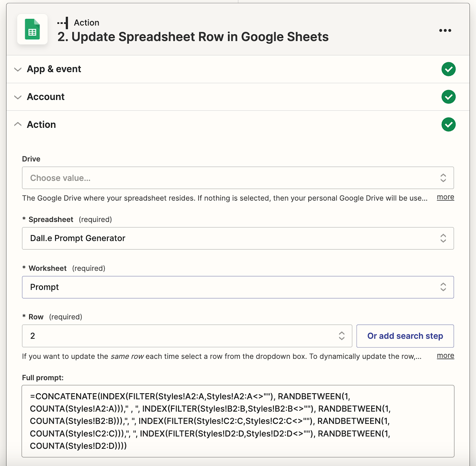
Task: Click the Account green checkmark icon
Action: coord(448,97)
